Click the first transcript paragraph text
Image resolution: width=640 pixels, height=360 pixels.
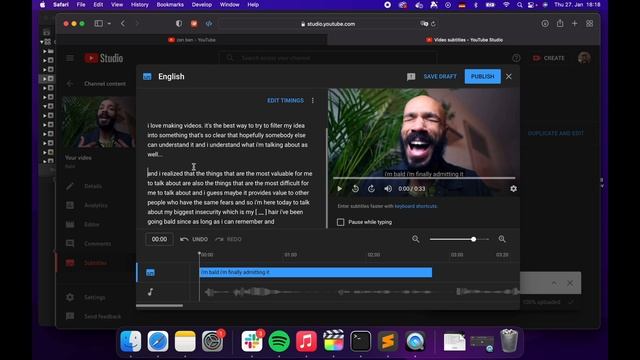228,140
